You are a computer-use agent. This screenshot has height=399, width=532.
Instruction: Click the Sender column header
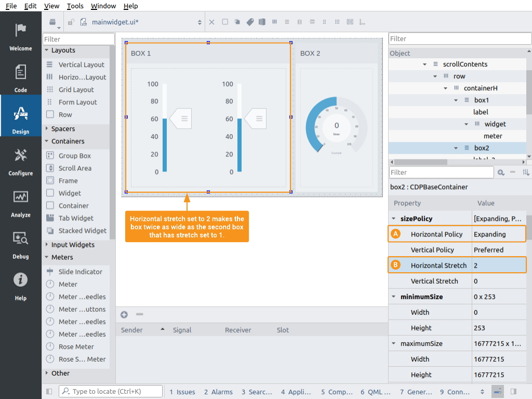tap(131, 330)
